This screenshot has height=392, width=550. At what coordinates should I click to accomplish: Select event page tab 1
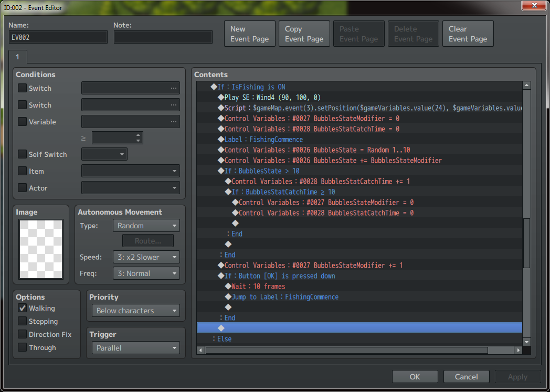[17, 56]
